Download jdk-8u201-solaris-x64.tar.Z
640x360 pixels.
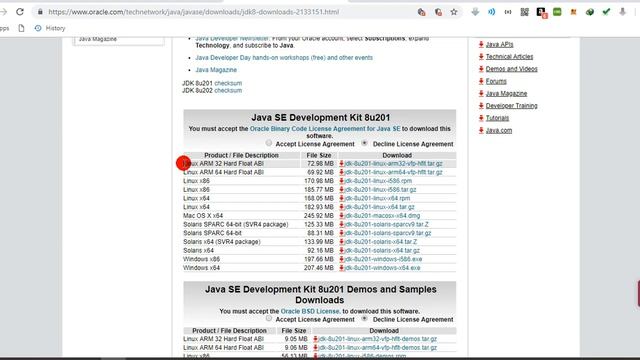[x=381, y=242]
